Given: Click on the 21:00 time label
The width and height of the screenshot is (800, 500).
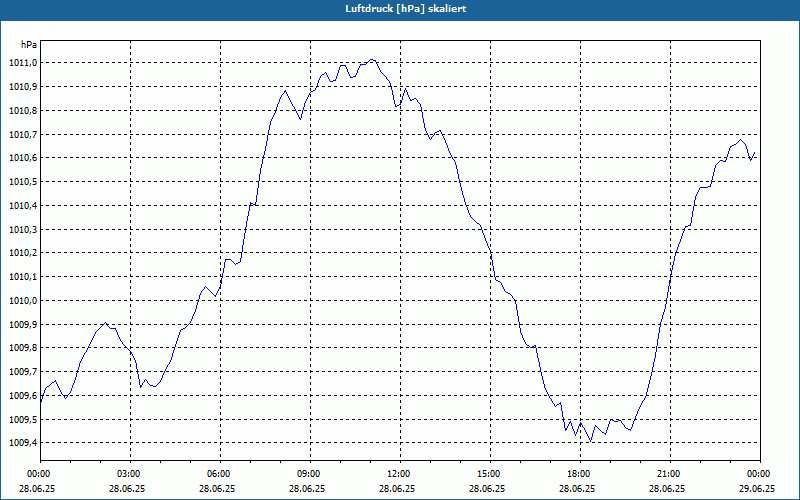Looking at the screenshot, I should point(667,474).
